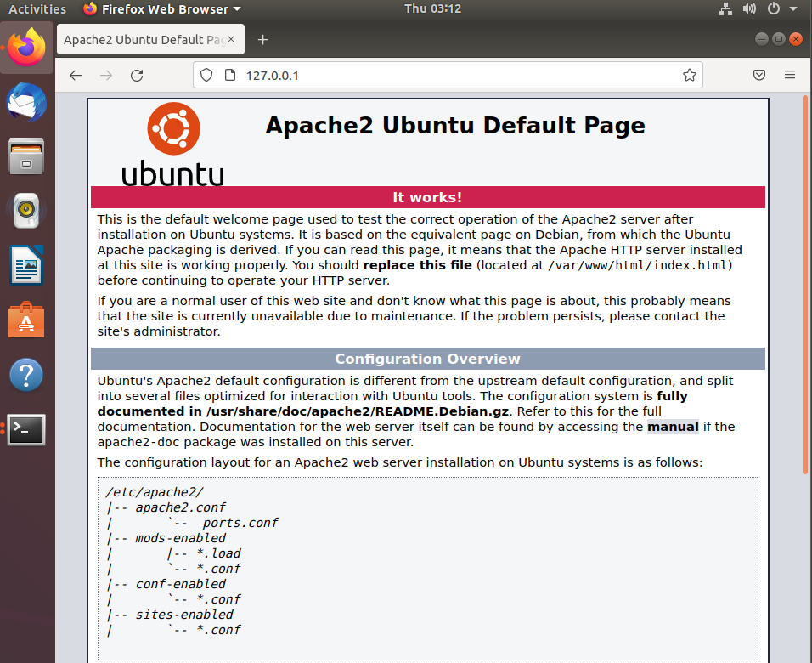Close the Apache2 Ubuntu Default Page tab
The image size is (812, 663).
tap(231, 39)
